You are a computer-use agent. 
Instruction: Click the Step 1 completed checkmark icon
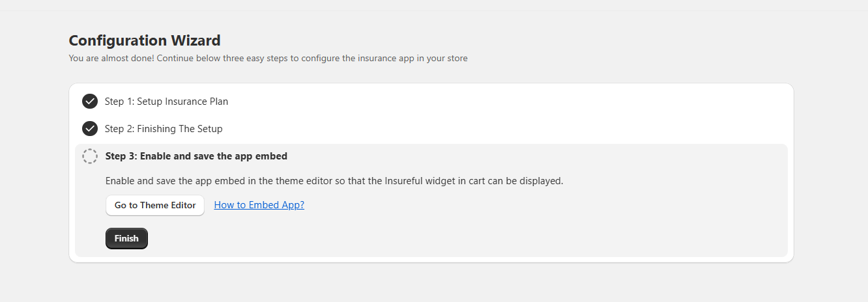click(x=90, y=102)
